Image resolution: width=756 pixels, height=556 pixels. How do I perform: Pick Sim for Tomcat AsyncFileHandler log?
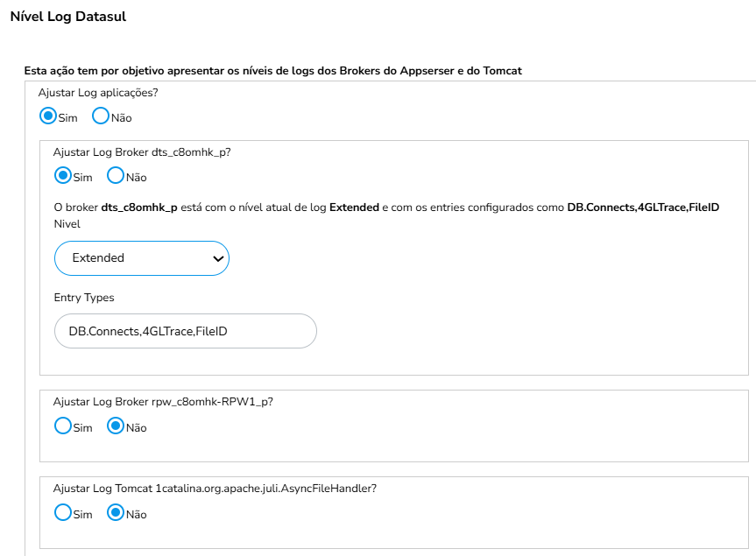pyautogui.click(x=63, y=512)
